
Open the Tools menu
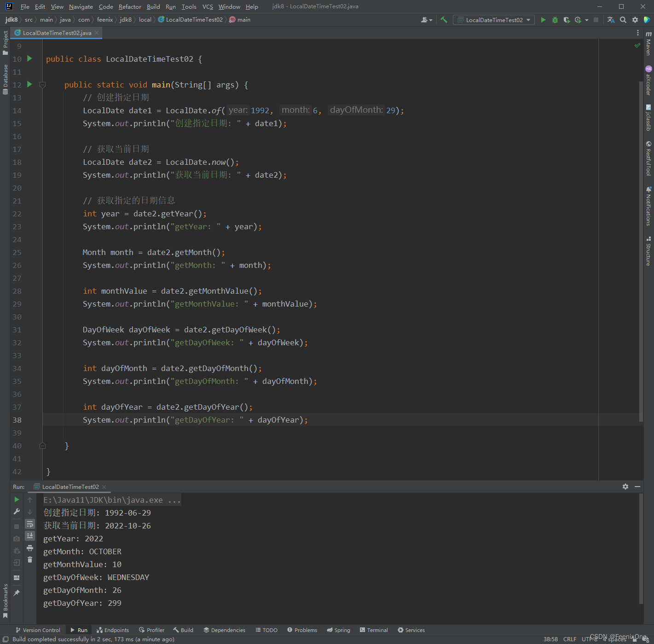[x=189, y=6]
